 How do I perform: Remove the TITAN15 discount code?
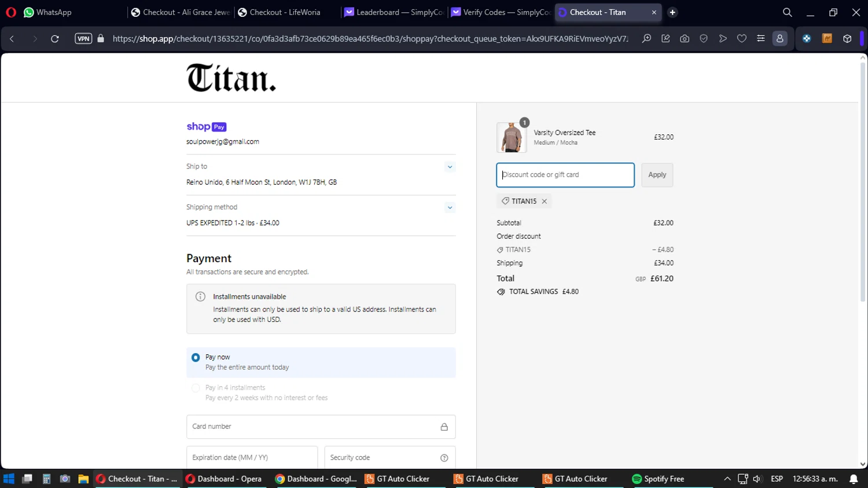(544, 201)
